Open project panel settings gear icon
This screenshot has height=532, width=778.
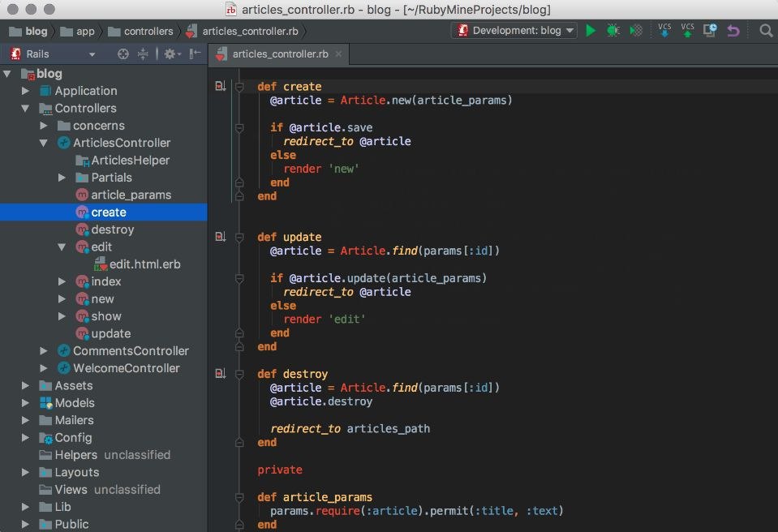click(x=172, y=54)
